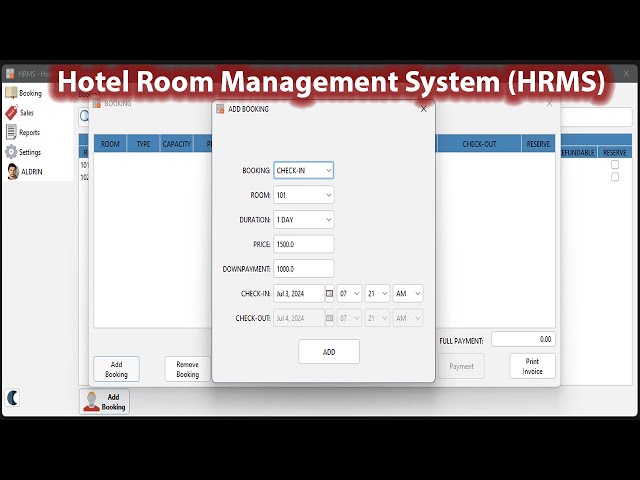Click the ADD BOOKING dialog title icon
Viewport: 640px width, 480px height.
point(220,109)
